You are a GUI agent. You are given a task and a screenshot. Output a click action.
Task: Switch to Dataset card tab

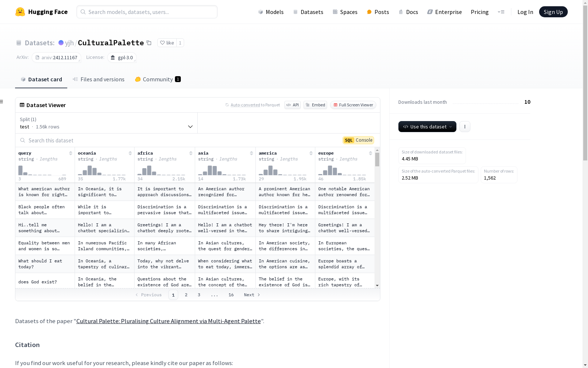pos(41,79)
